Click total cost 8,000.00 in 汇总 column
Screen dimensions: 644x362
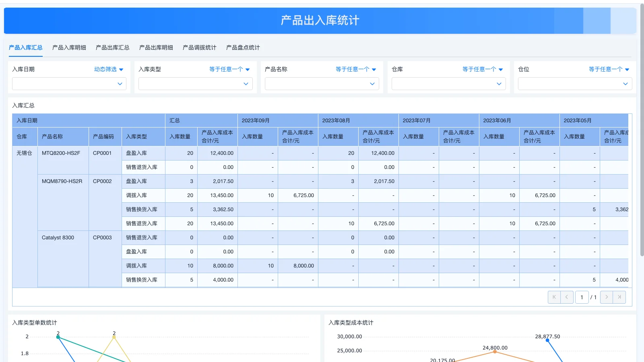click(x=217, y=266)
